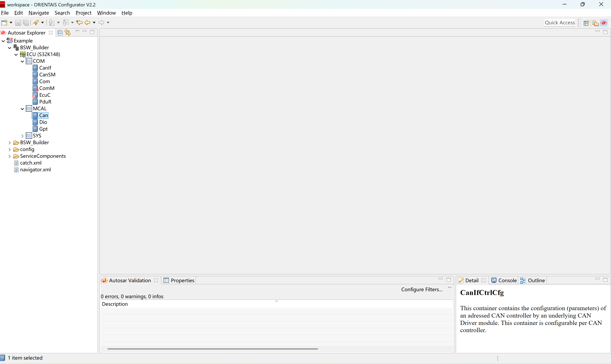Expand the ServiceComponents folder
Viewport: 611px width, 364px height.
point(10,156)
